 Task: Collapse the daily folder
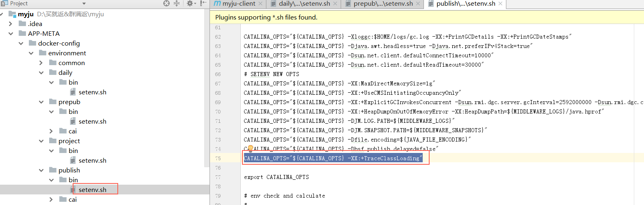tap(41, 72)
